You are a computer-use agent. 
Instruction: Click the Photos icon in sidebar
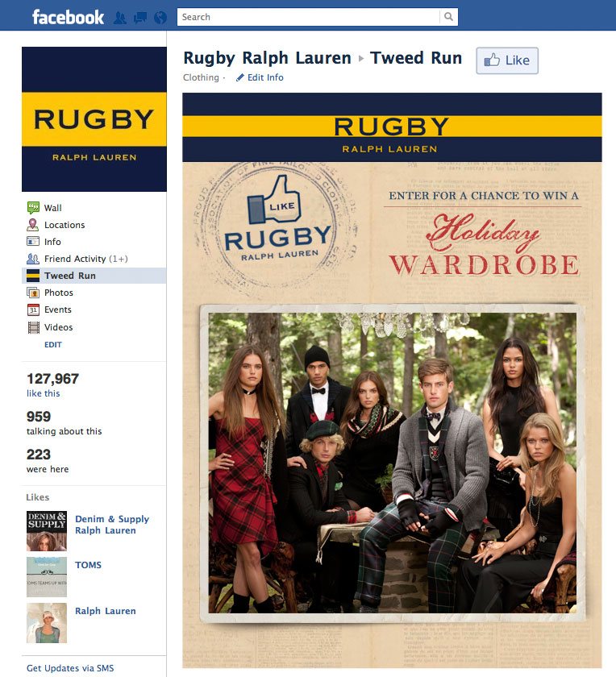pos(33,293)
